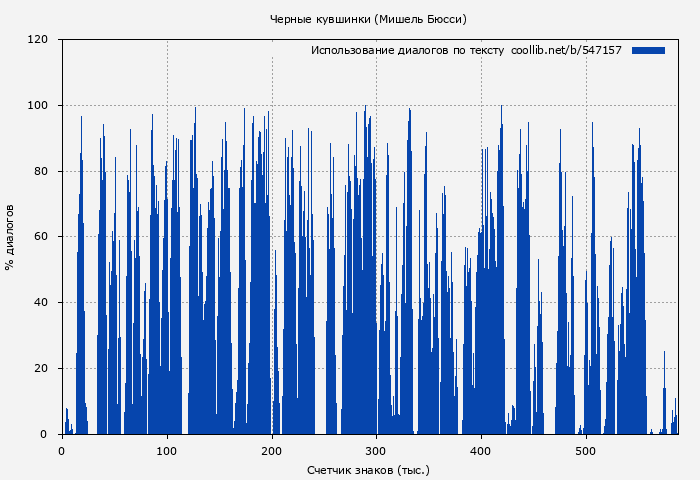Click the 500 tick label on the X-axis

click(x=587, y=451)
